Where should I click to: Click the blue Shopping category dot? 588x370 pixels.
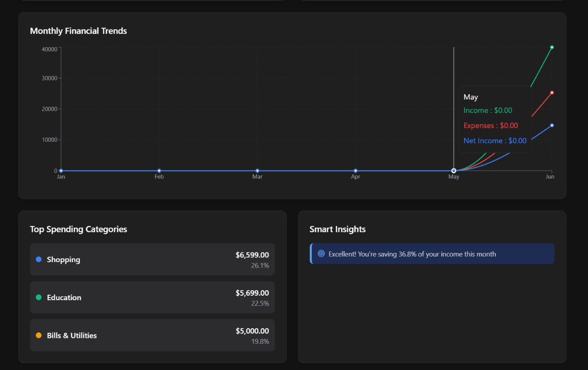[39, 259]
